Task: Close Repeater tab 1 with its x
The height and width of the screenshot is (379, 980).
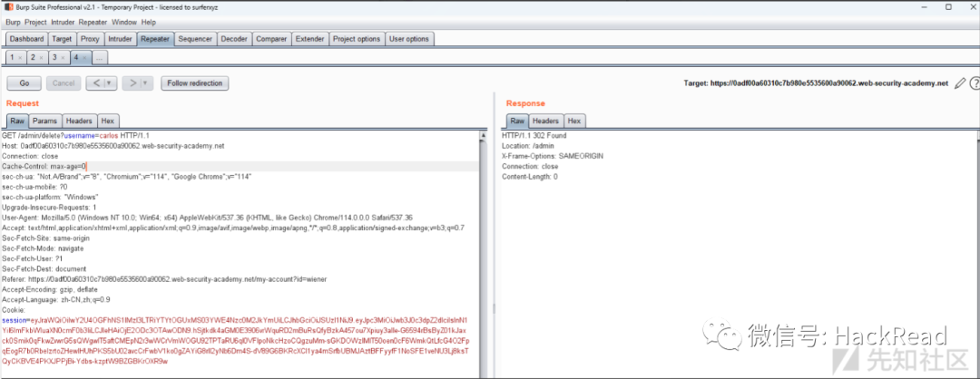Action: pos(20,57)
